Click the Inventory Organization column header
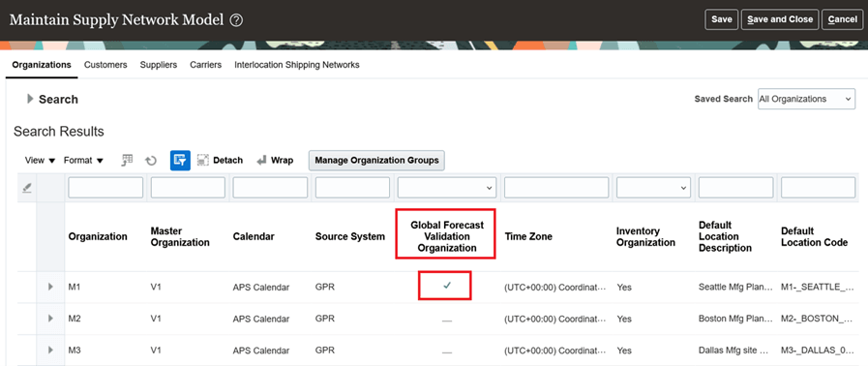 [645, 236]
